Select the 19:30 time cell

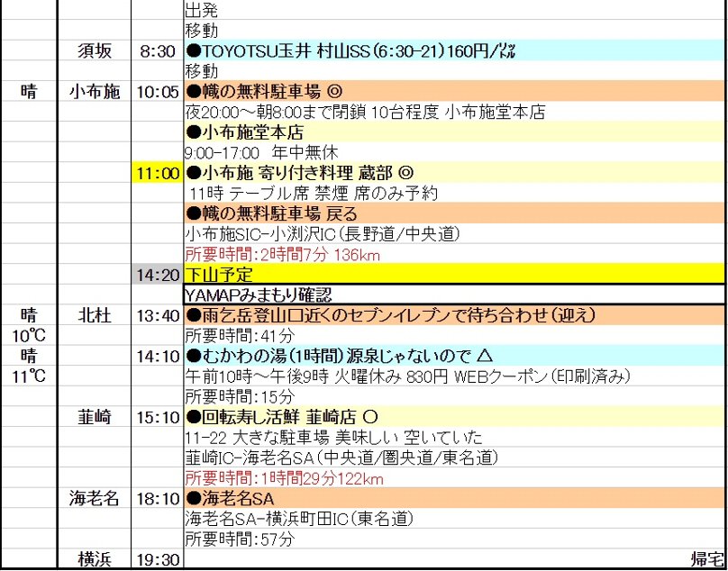pyautogui.click(x=157, y=560)
